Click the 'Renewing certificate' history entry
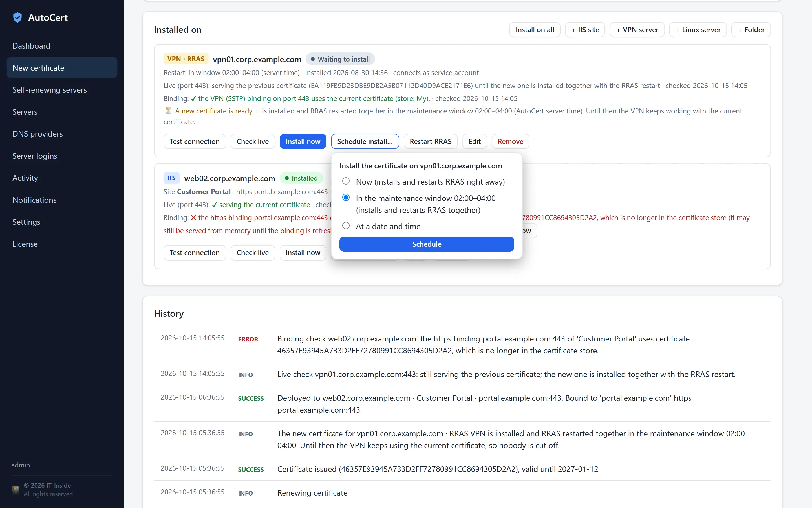Viewport: 812px width, 508px height. tap(312, 493)
